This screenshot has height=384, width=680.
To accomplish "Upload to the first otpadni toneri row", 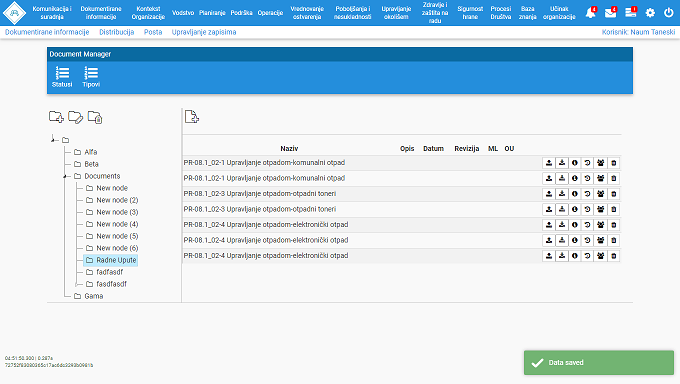I will [549, 194].
